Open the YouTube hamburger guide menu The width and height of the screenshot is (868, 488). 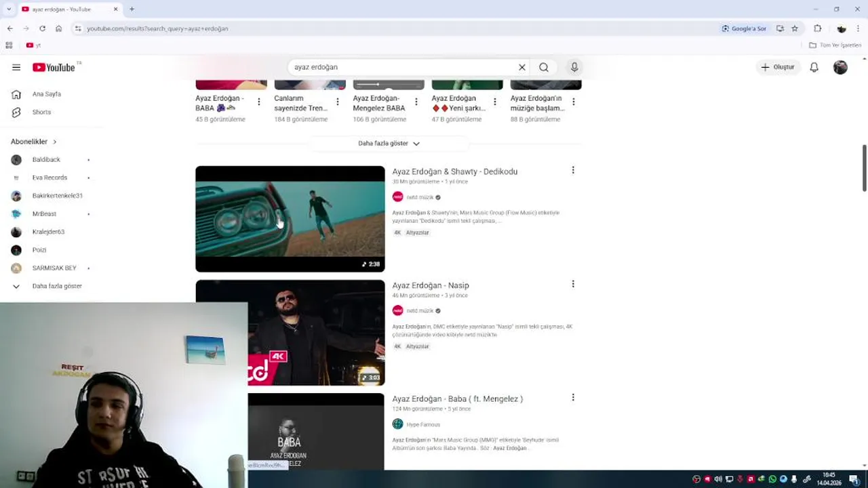click(16, 67)
